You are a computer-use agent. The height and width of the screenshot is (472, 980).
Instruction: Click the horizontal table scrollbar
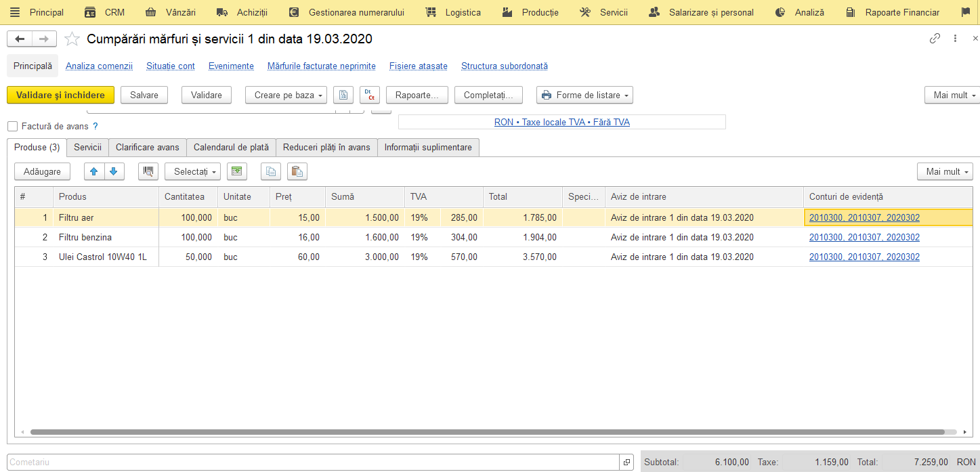pyautogui.click(x=488, y=431)
